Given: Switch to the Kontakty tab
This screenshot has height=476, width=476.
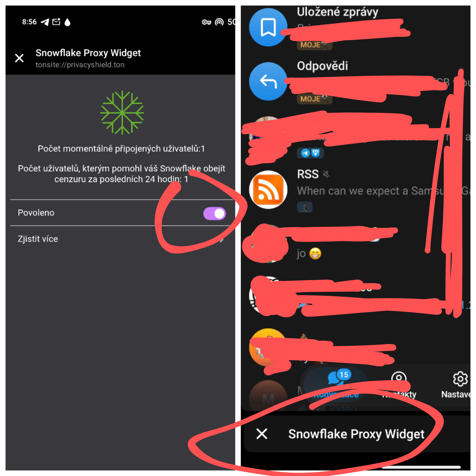Looking at the screenshot, I should pos(399,385).
